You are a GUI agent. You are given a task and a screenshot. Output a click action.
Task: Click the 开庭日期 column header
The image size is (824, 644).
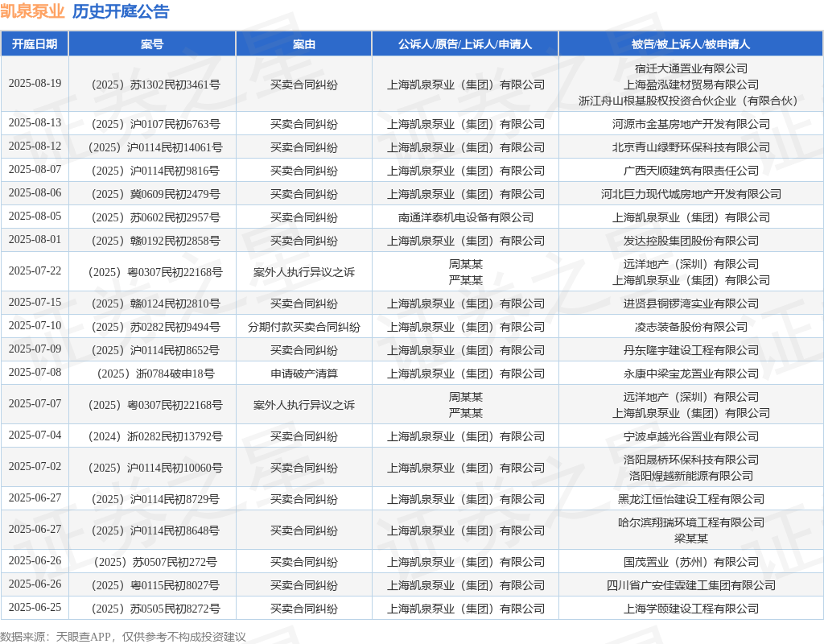coord(35,43)
